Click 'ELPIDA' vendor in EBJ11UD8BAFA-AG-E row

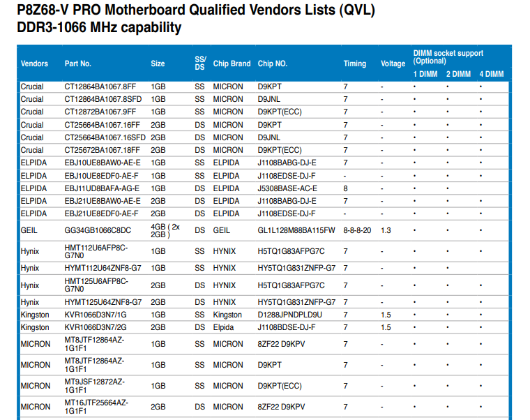point(33,188)
